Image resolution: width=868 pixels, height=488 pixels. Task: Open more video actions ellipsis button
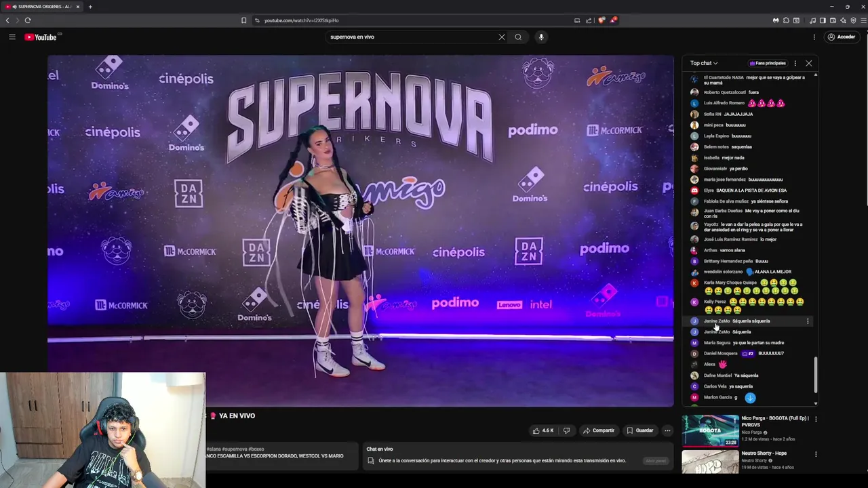(667, 430)
